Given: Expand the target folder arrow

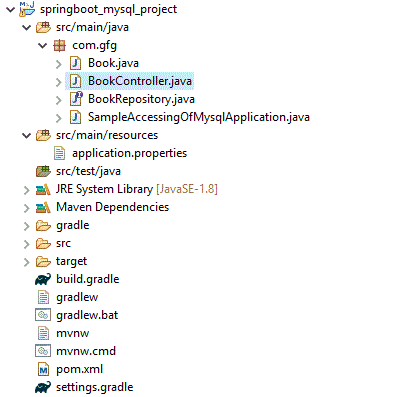Looking at the screenshot, I should [x=27, y=262].
